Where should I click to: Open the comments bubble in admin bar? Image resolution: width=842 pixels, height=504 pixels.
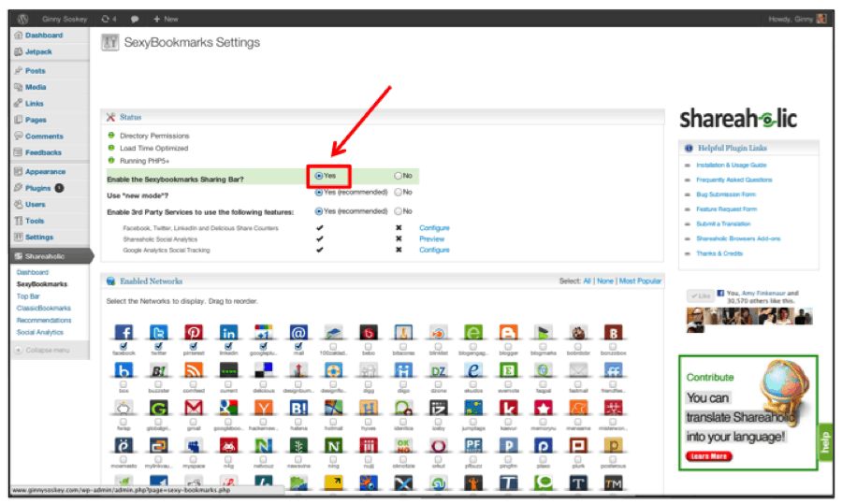(x=134, y=19)
